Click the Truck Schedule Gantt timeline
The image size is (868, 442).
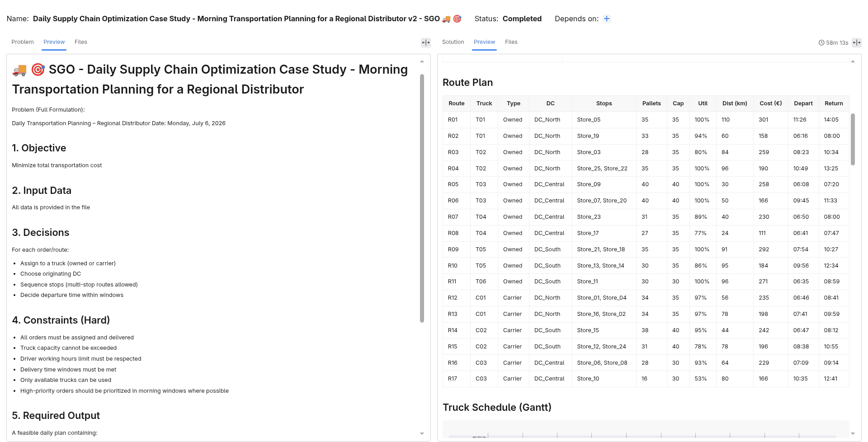click(646, 429)
